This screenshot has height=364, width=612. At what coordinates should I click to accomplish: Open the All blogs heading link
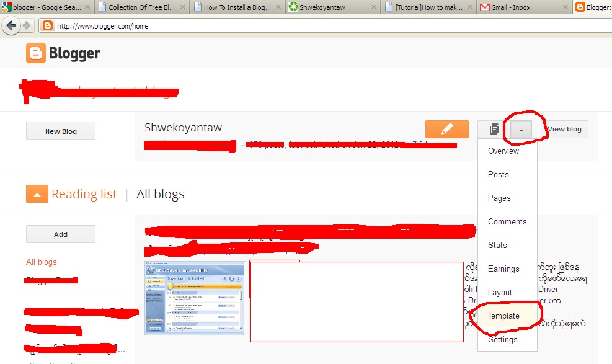[161, 194]
